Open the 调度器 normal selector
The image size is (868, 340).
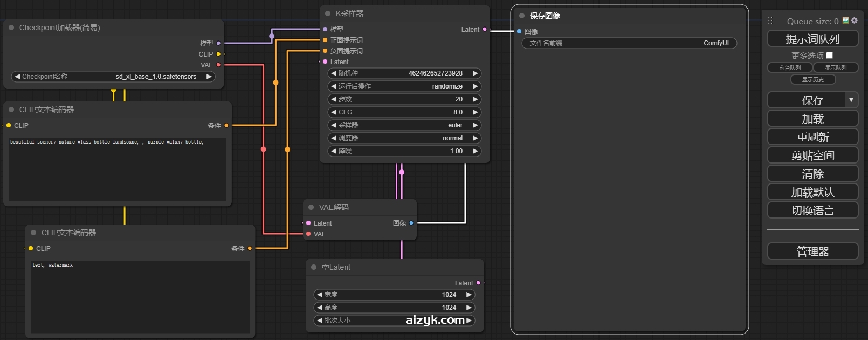[x=404, y=138]
